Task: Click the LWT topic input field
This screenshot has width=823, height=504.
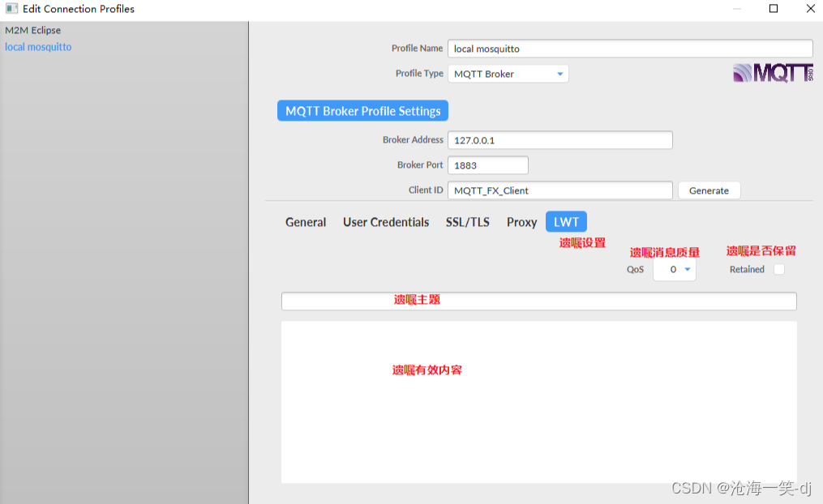Action: [x=538, y=301]
